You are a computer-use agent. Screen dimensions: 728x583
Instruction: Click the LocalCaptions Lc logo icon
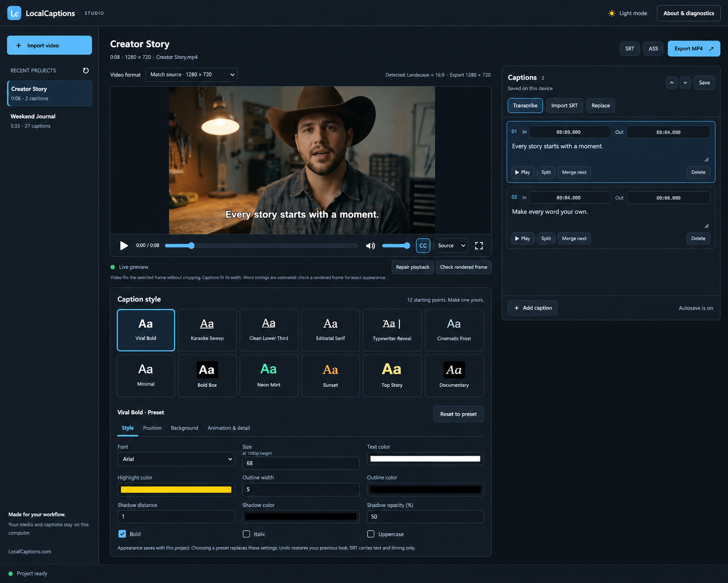(x=14, y=13)
